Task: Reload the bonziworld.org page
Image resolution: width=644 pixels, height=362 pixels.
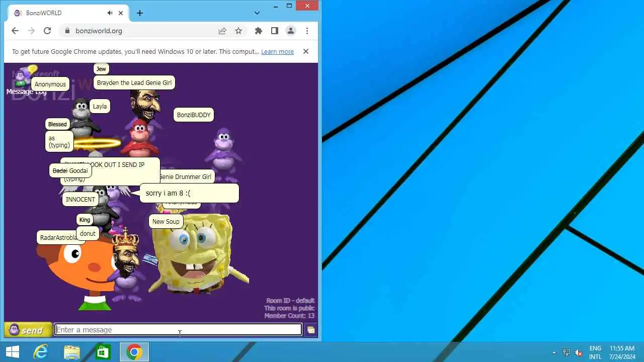Action: click(47, 31)
